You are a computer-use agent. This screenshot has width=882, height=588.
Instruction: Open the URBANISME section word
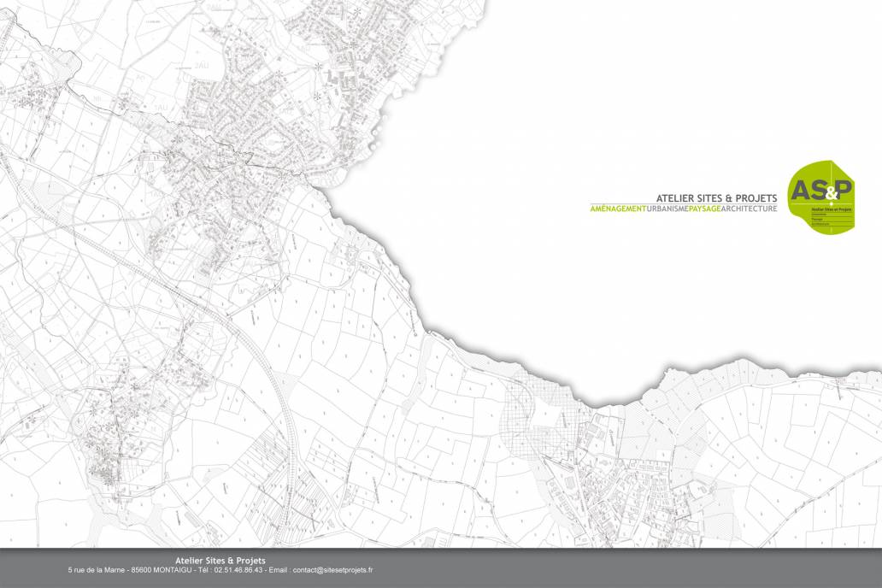667,209
